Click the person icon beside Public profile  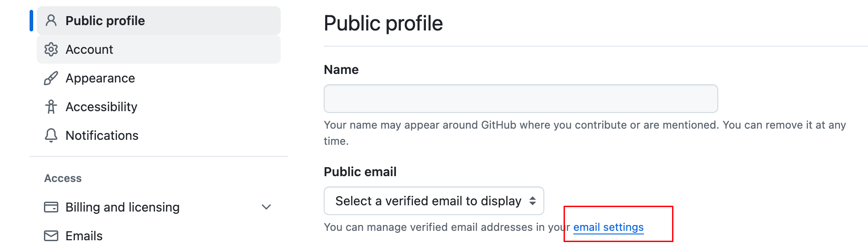click(x=51, y=21)
